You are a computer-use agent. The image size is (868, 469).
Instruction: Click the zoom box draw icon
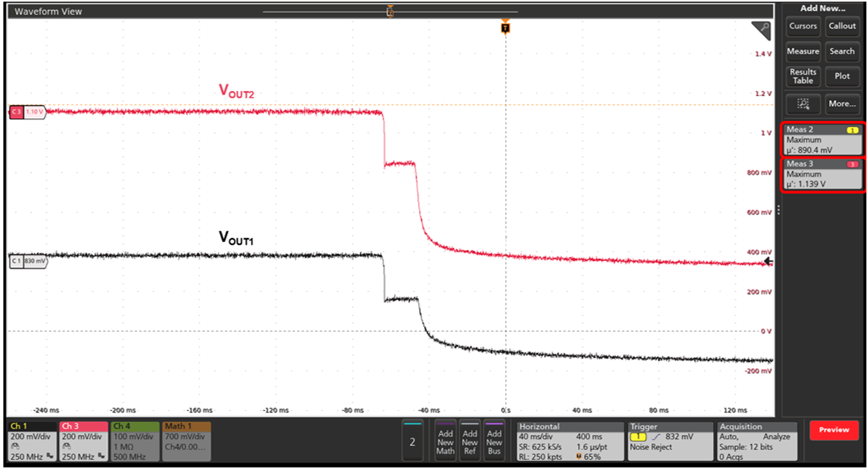coord(803,104)
